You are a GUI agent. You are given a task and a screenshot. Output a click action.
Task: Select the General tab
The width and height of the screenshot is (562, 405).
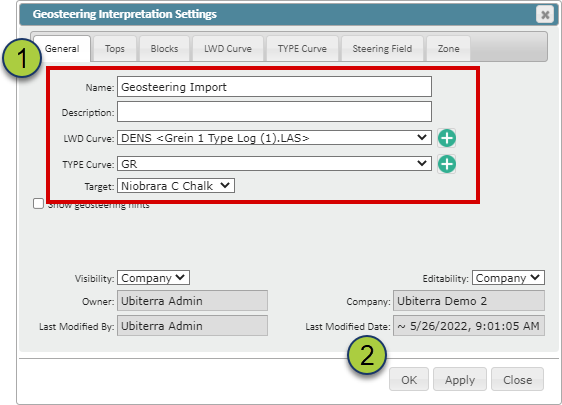tap(62, 49)
